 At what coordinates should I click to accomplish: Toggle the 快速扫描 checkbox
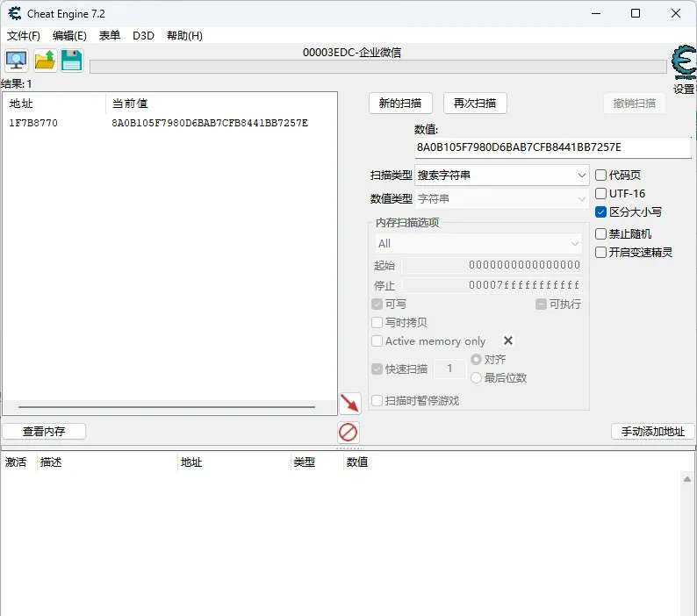coord(377,369)
